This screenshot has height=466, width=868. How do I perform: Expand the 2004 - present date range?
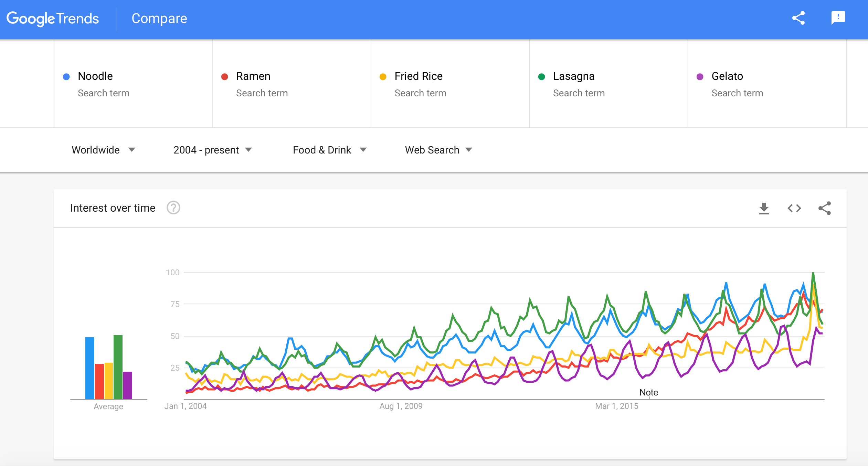pyautogui.click(x=212, y=150)
